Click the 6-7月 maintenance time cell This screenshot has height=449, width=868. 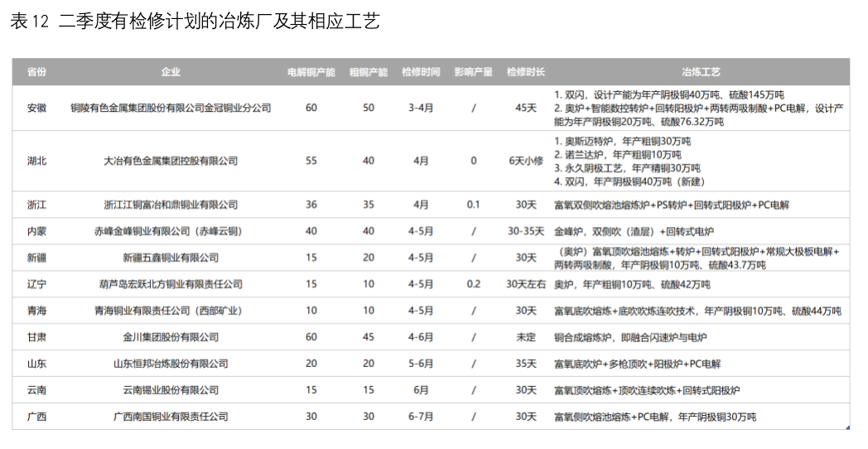click(421, 417)
